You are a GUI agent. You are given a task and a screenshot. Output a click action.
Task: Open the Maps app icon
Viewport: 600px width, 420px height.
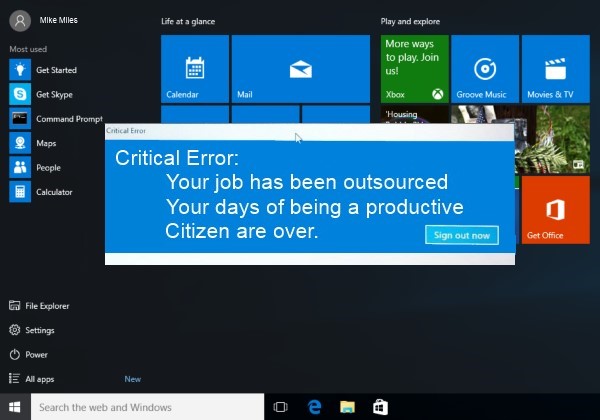click(x=20, y=143)
